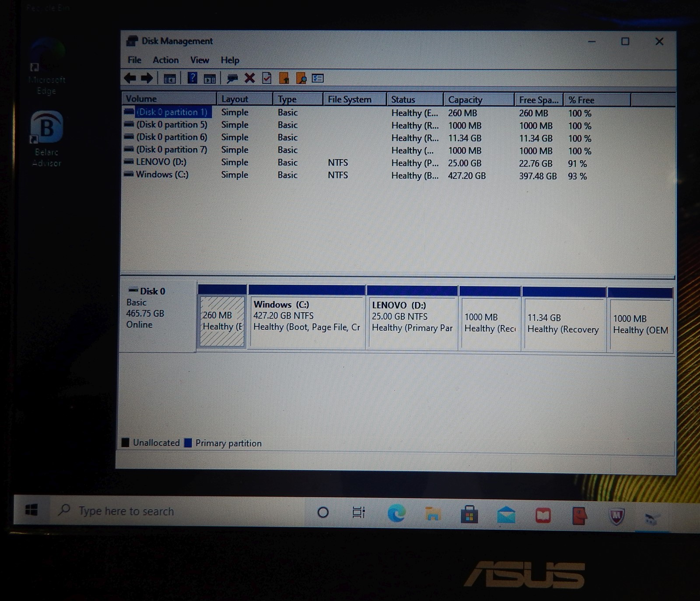
Task: Open the File menu
Action: tap(134, 60)
